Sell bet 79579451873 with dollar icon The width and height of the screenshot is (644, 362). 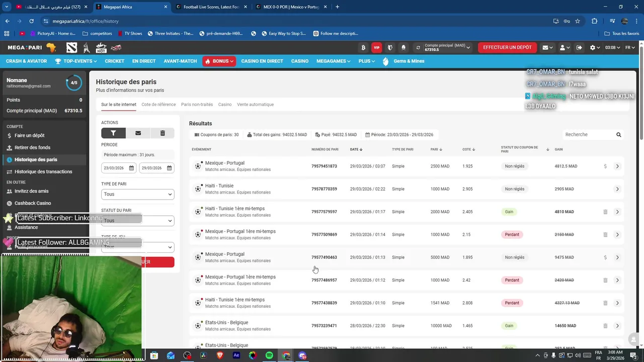click(605, 166)
